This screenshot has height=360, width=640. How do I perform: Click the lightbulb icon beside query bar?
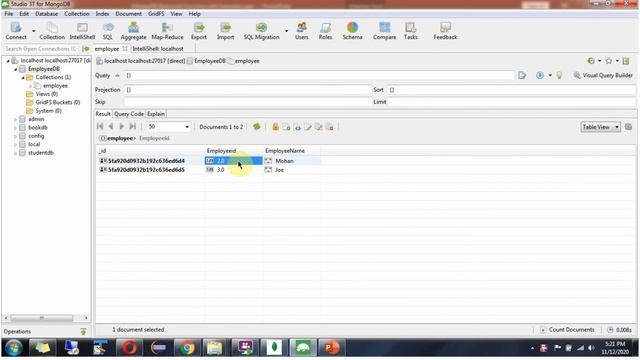coord(560,76)
